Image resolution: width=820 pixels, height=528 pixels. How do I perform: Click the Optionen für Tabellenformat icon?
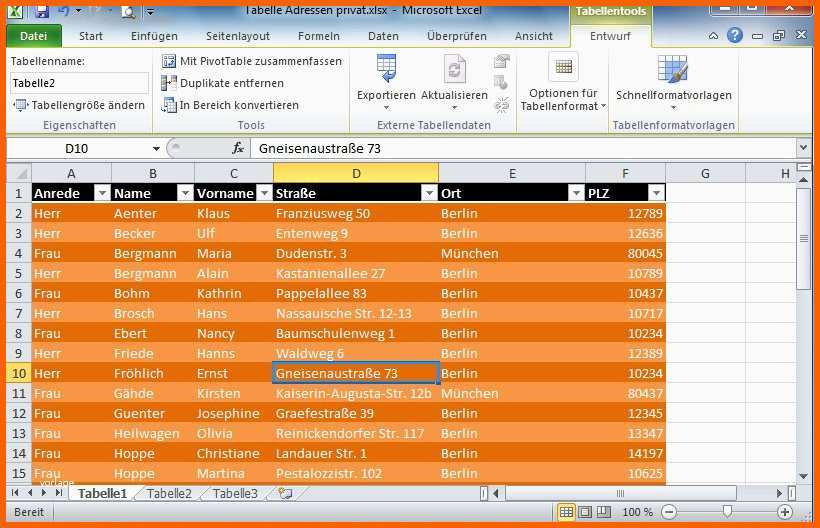(563, 67)
